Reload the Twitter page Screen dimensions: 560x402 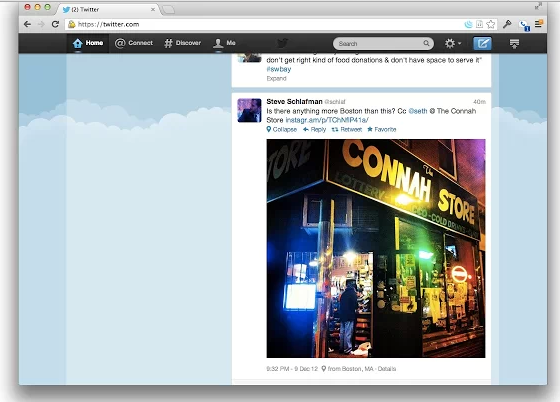pos(55,24)
